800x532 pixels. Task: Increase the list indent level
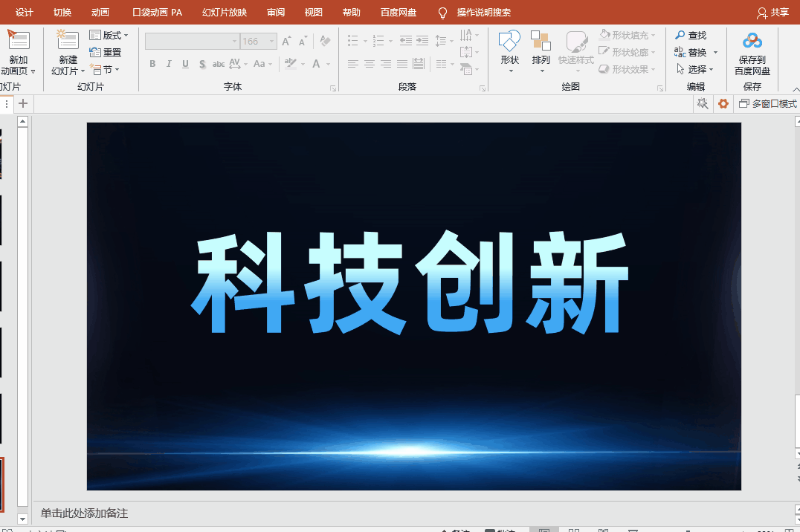click(x=422, y=41)
